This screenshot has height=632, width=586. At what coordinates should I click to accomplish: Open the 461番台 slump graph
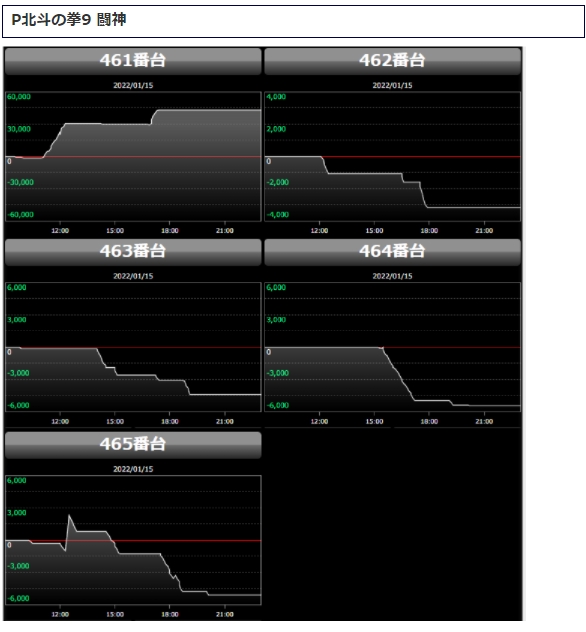tap(133, 156)
